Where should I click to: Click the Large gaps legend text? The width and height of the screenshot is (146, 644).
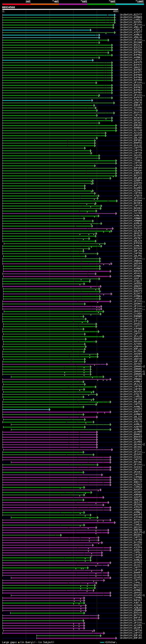pyautogui.click(x=10, y=642)
